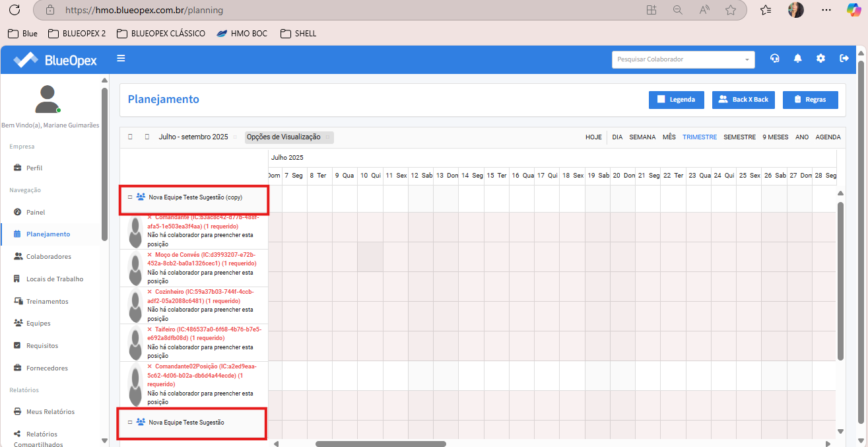The image size is (868, 447).
Task: Switch to the ANO view
Action: 802,137
